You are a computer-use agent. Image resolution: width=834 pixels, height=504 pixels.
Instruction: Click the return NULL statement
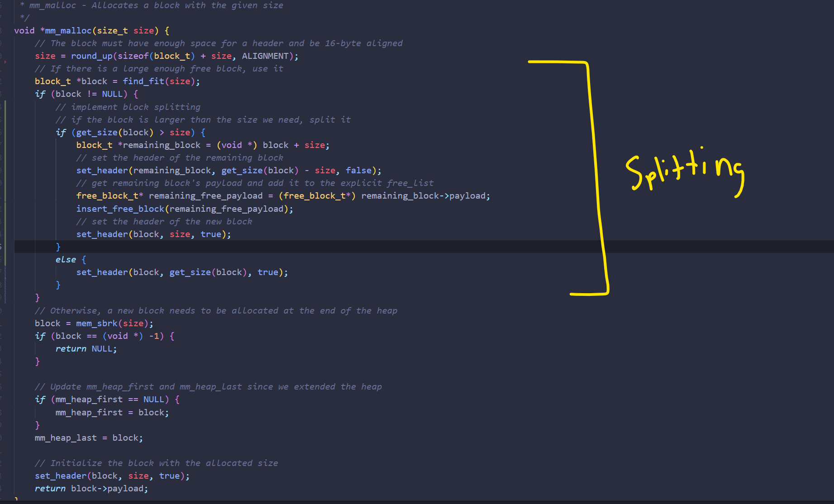86,349
